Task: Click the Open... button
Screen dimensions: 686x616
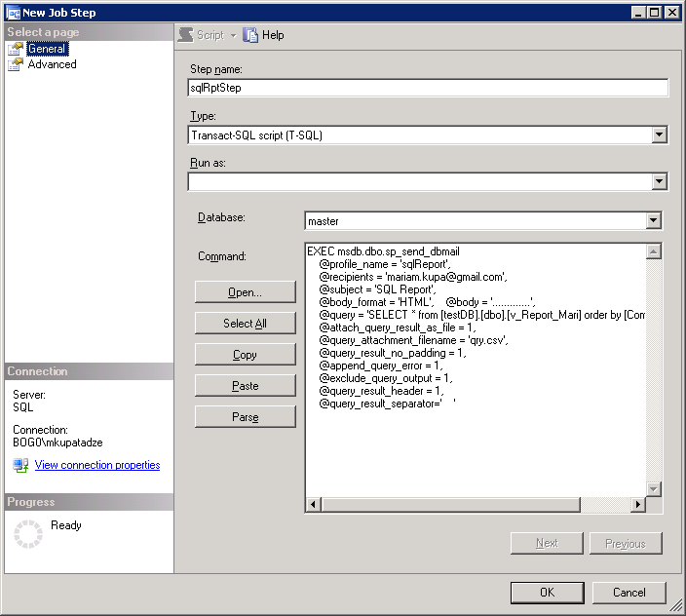Action: [x=245, y=292]
